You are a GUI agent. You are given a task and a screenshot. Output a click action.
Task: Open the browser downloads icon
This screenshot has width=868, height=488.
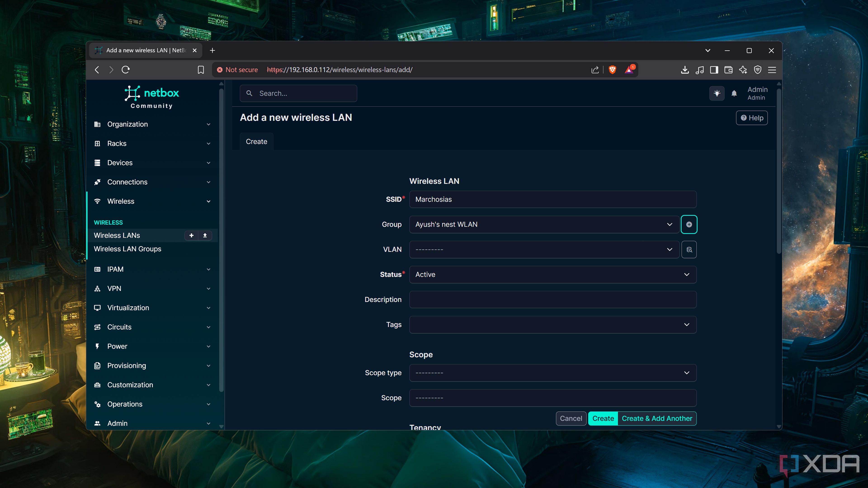[685, 70]
